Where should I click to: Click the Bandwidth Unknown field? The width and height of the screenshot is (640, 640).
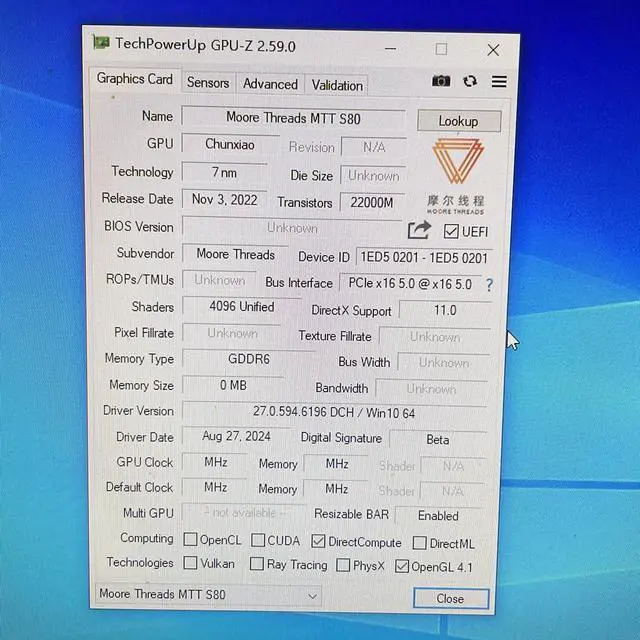point(431,389)
